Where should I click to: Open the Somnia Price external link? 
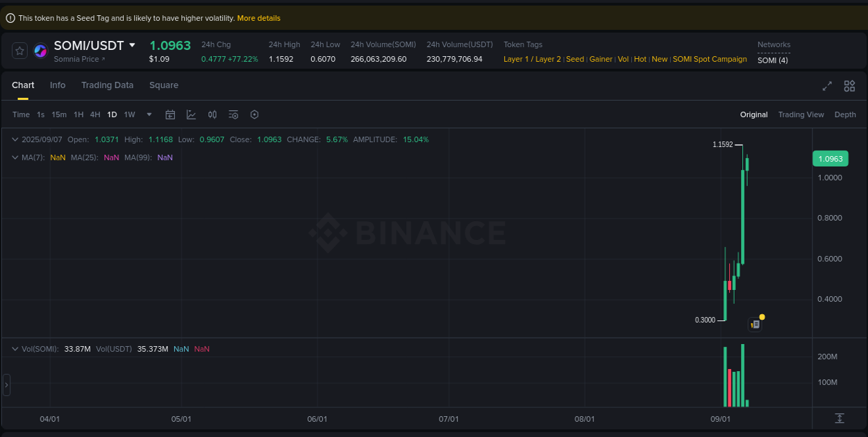[78, 59]
